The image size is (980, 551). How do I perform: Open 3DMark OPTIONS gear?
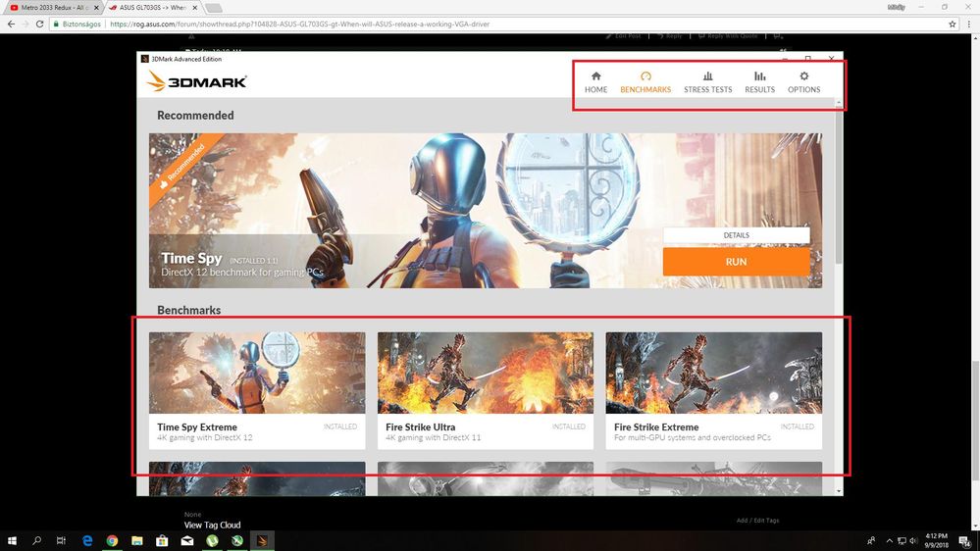pyautogui.click(x=803, y=81)
